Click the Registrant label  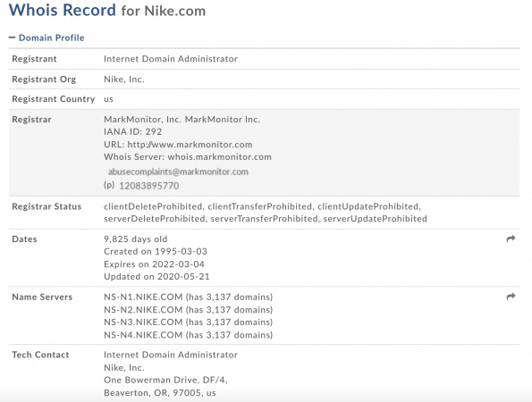pos(34,59)
